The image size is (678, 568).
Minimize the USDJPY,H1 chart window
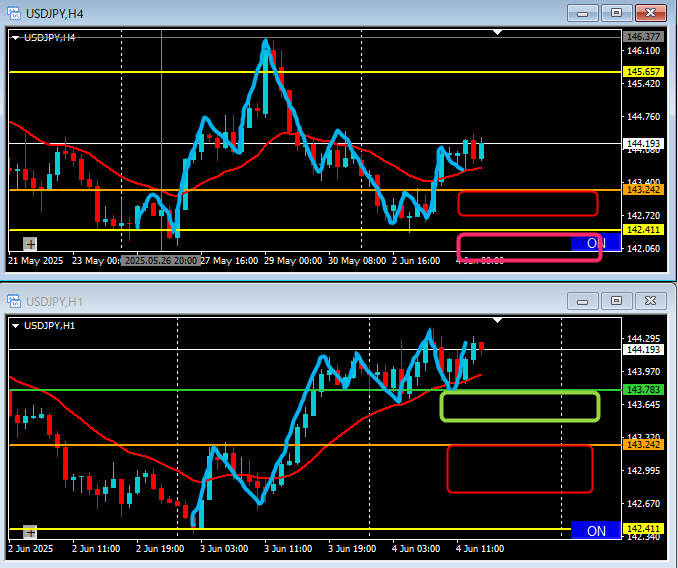[x=583, y=301]
